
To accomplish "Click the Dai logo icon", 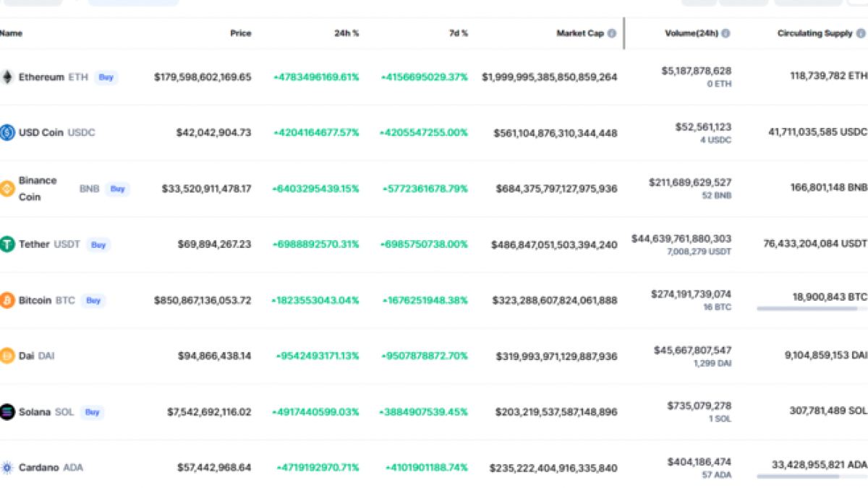I will point(7,356).
